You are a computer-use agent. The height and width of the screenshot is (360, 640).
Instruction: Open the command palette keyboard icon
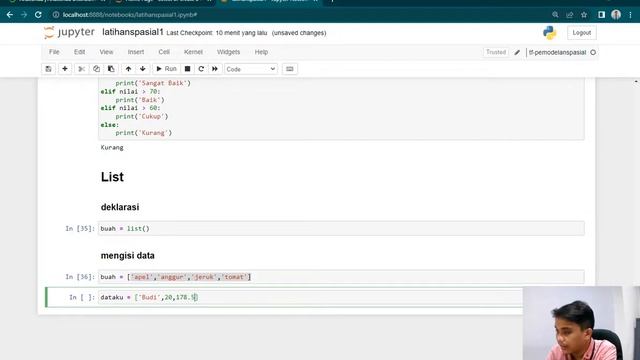click(290, 69)
